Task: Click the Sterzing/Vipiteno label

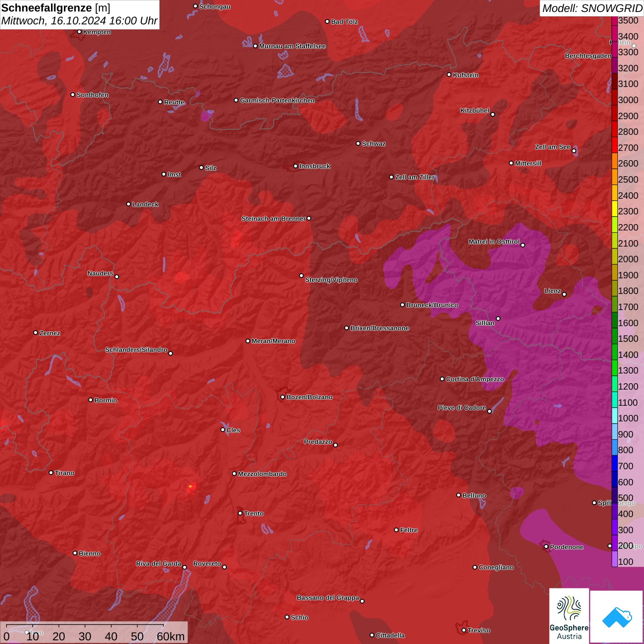Action: (331, 280)
